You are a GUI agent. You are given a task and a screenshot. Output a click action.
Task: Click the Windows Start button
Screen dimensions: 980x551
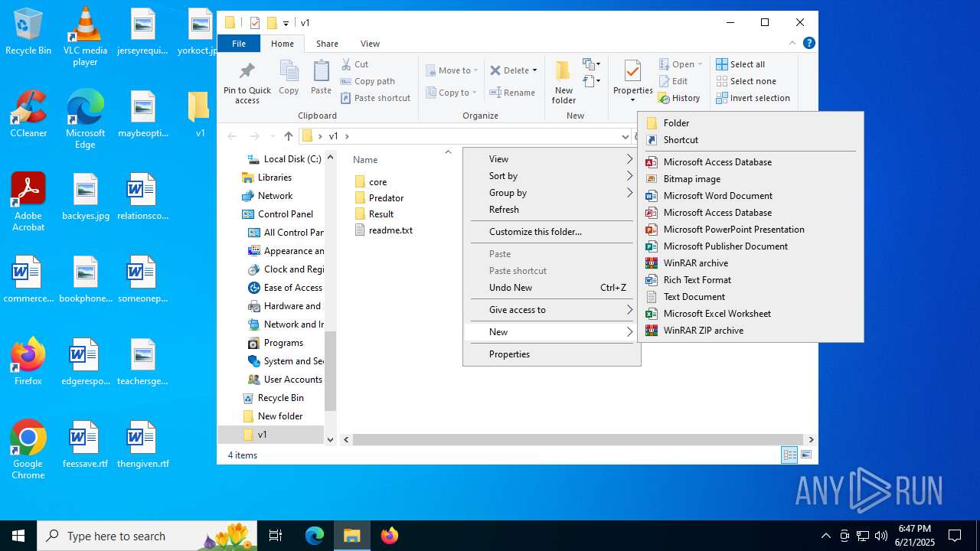[18, 536]
